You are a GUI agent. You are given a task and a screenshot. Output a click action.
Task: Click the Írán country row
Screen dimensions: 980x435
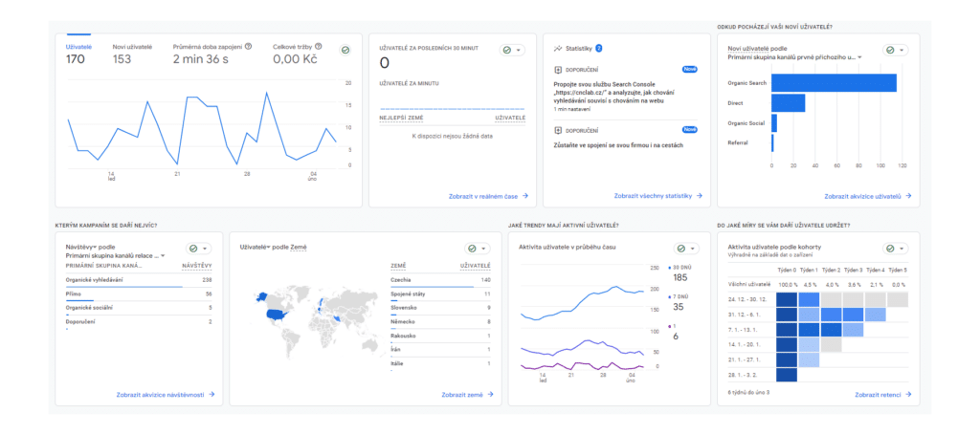[x=440, y=350]
